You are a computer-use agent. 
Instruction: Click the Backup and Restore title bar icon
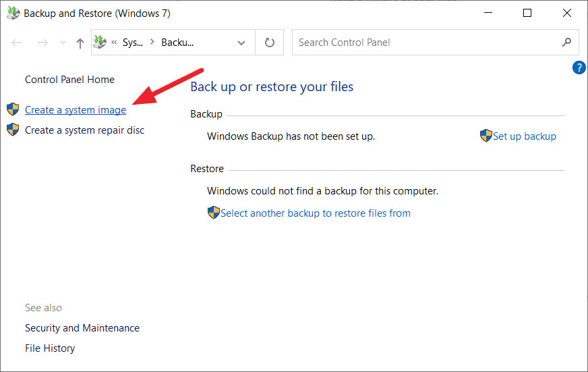pyautogui.click(x=13, y=13)
